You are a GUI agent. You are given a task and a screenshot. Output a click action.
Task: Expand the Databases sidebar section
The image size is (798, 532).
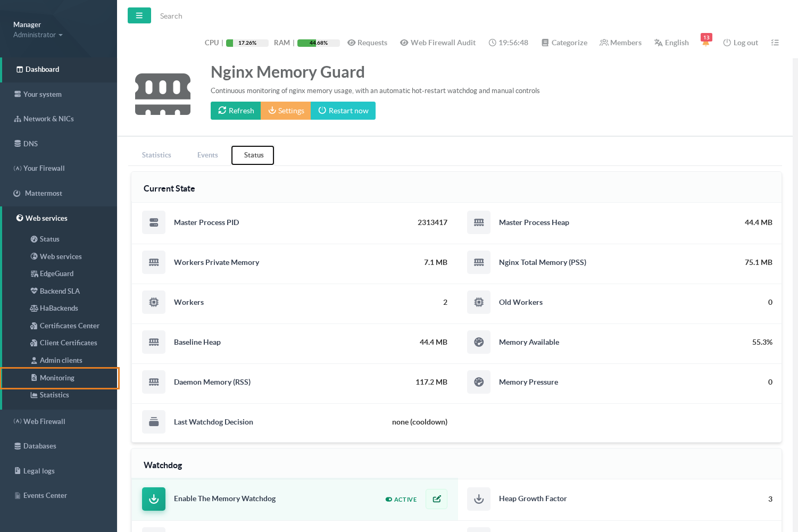59,446
